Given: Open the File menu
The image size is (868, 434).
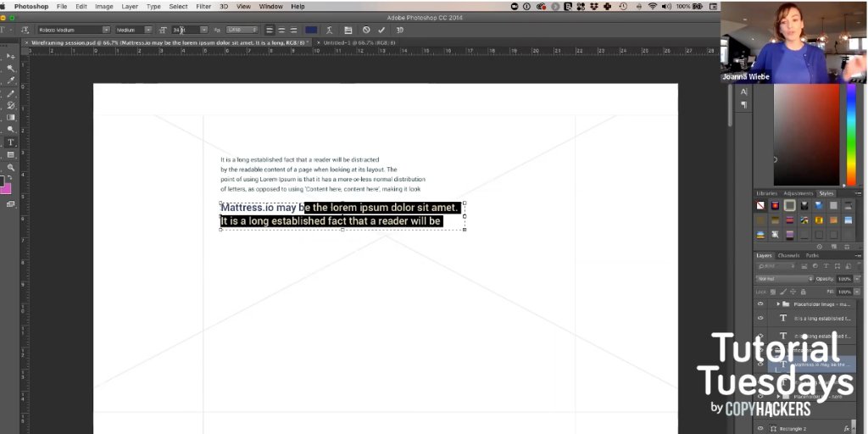Looking at the screenshot, I should pyautogui.click(x=61, y=7).
